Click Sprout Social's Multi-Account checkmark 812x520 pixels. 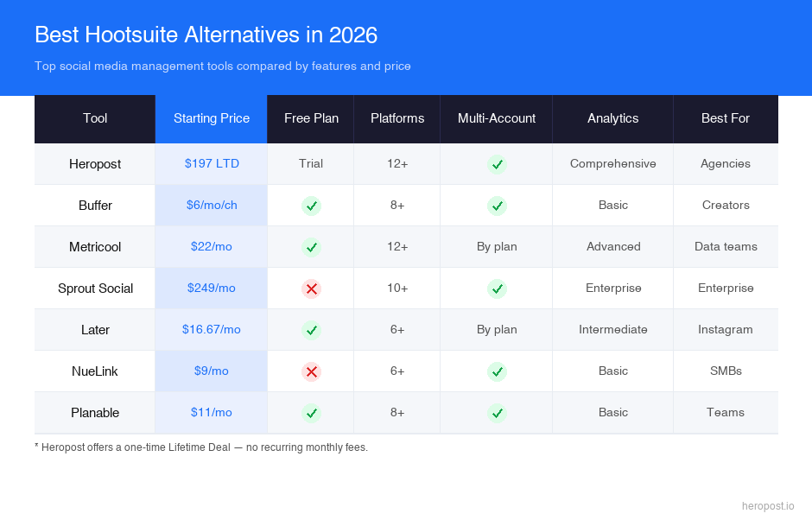pos(497,289)
